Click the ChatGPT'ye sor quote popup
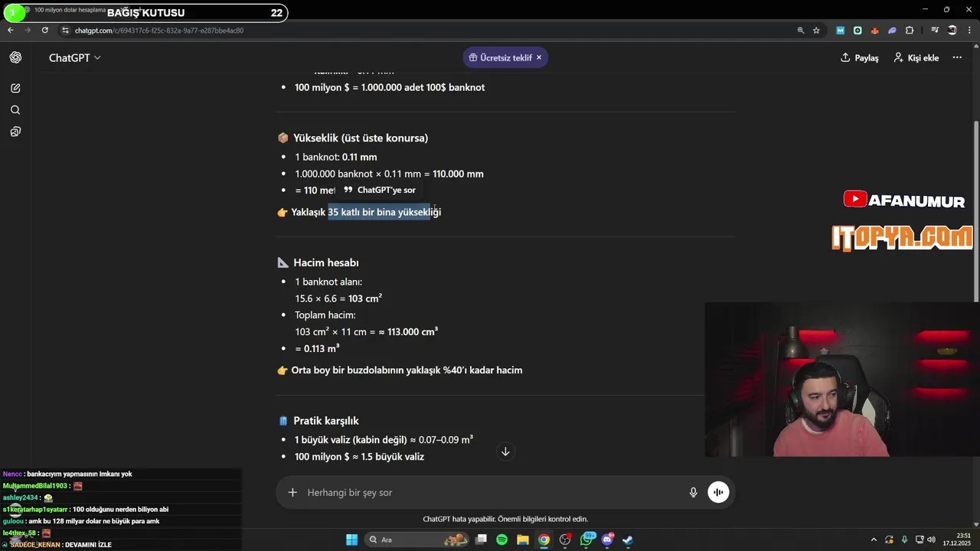This screenshot has height=551, width=980. (379, 190)
